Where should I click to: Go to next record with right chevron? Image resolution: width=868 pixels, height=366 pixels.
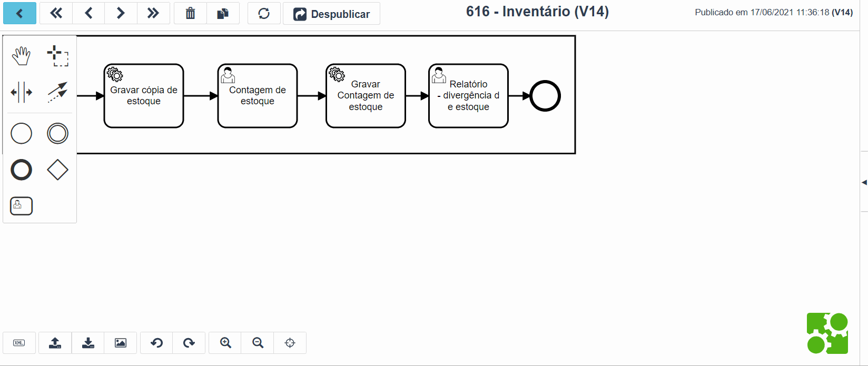pos(121,13)
